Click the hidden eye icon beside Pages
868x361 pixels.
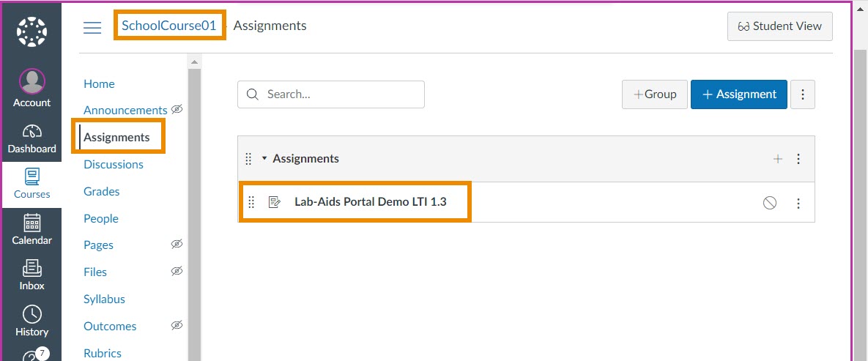177,244
